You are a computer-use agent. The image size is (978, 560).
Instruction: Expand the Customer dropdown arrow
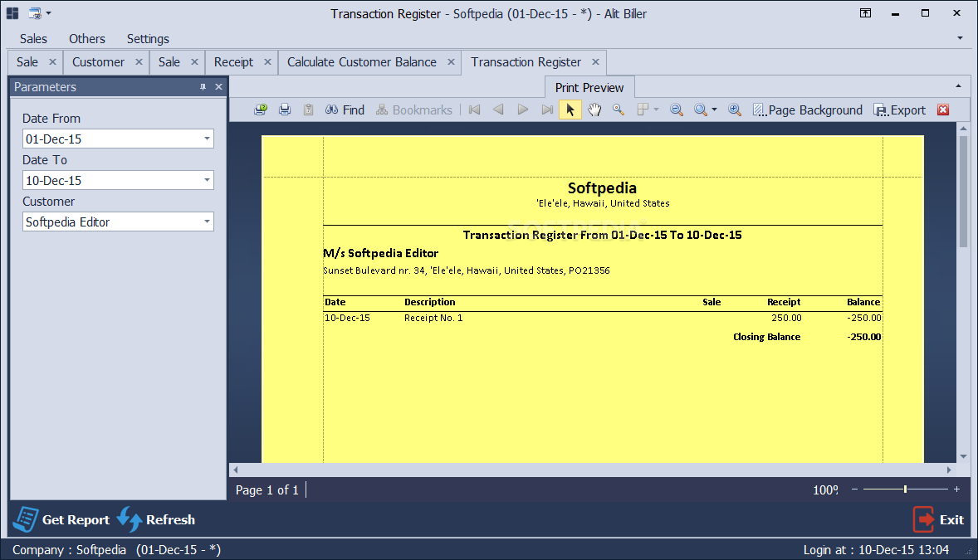pos(207,222)
